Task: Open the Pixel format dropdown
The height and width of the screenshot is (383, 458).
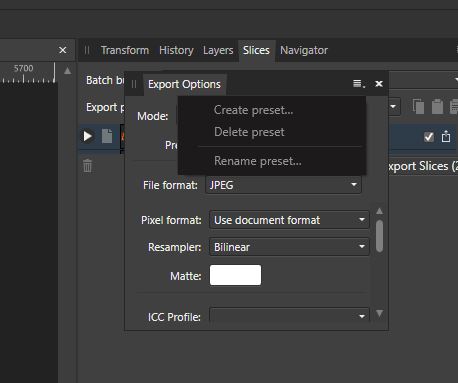Action: (289, 220)
